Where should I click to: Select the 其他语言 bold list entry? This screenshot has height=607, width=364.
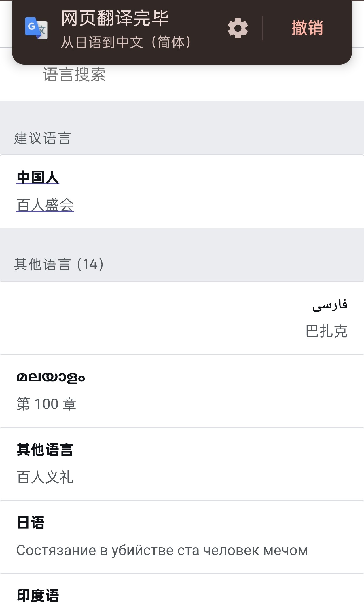coord(45,450)
